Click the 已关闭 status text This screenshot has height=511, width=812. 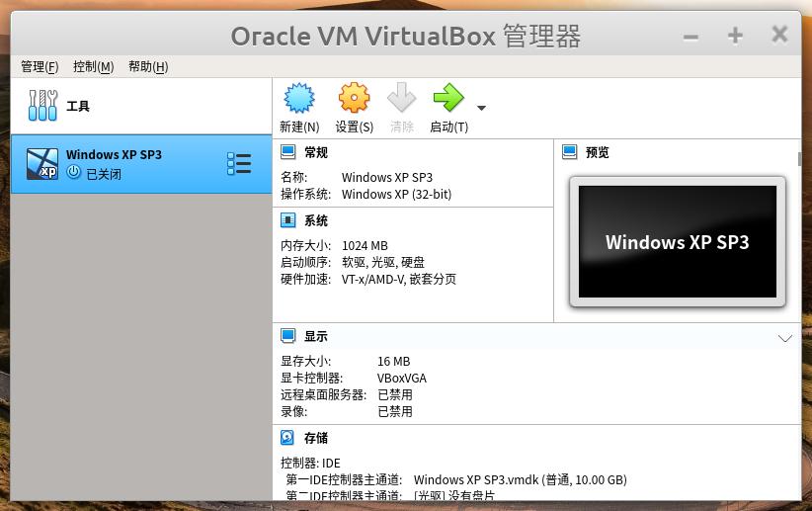[x=104, y=174]
